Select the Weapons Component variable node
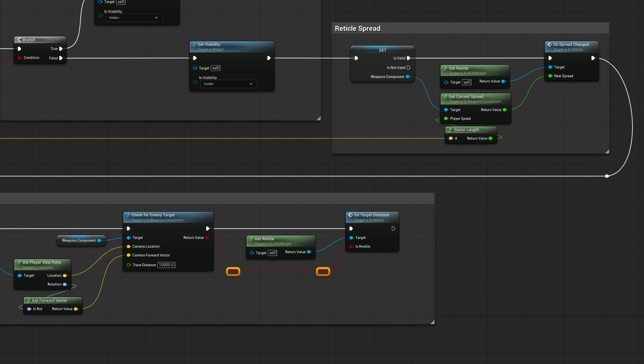 tap(81, 240)
